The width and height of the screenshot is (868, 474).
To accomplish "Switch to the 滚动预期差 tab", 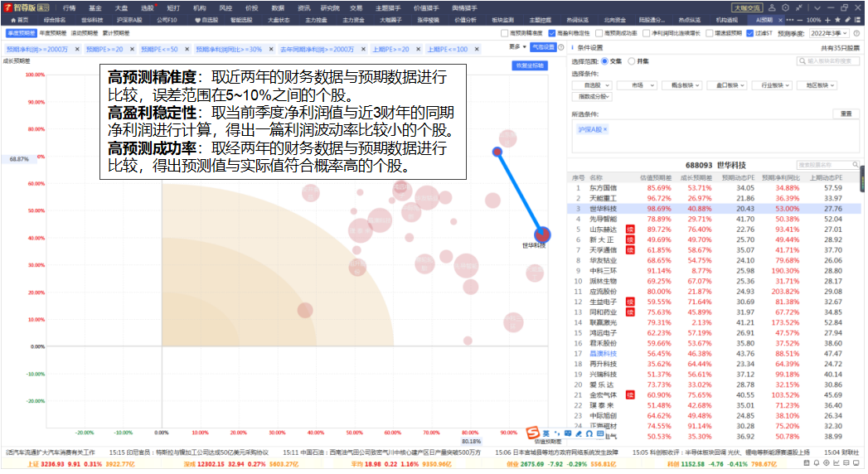I will point(84,33).
